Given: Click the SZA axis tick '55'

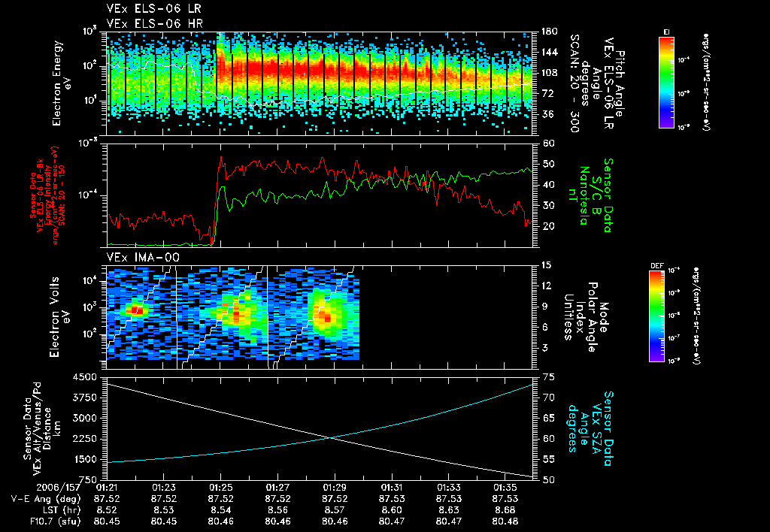Looking at the screenshot, I should tap(549, 459).
